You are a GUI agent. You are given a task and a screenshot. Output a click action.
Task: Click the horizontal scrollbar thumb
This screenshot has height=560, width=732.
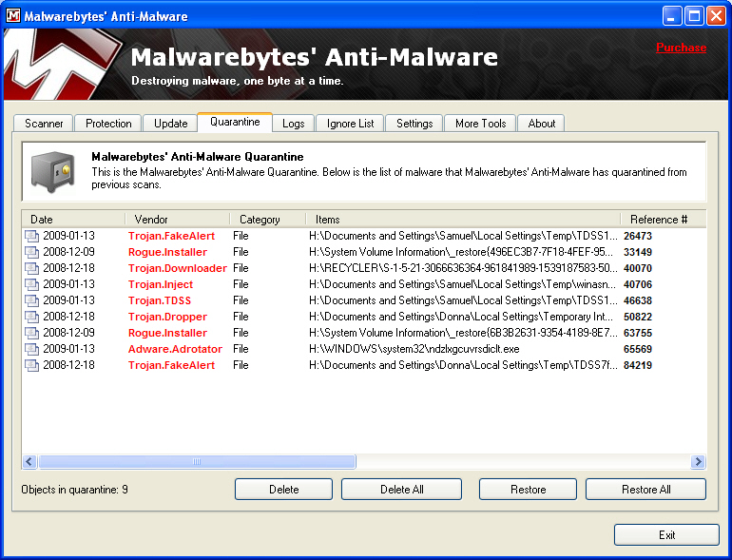(197, 461)
